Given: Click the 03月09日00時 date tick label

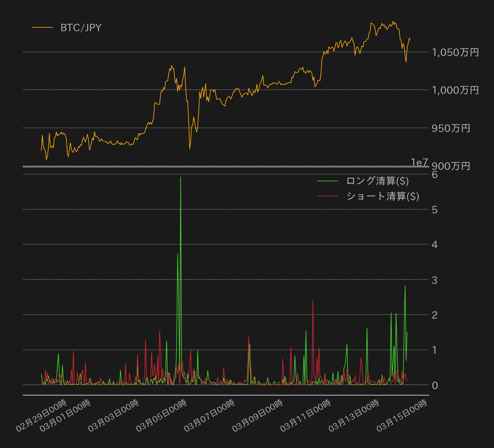Looking at the screenshot, I should 258,415.
